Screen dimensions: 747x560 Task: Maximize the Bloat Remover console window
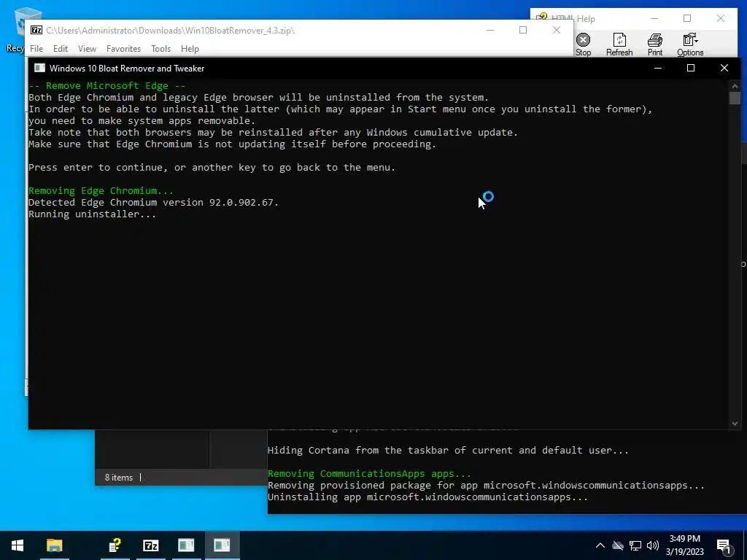tap(691, 68)
